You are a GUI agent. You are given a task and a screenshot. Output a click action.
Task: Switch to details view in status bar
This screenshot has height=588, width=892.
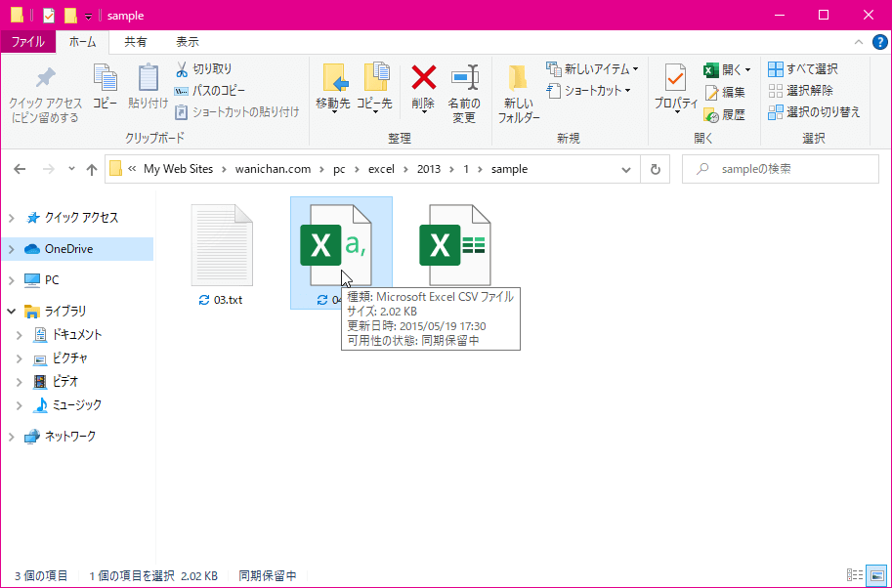tap(855, 575)
